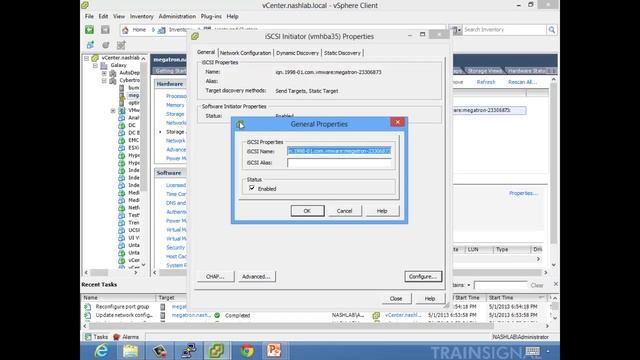The width and height of the screenshot is (640, 360).
Task: Open Storage link under Hardware
Action: point(175,114)
